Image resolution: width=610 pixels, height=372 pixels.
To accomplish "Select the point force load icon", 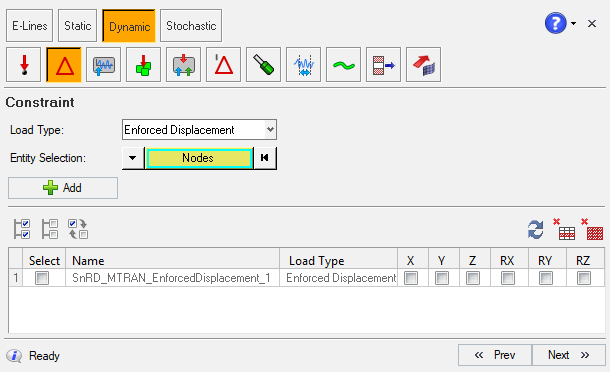I will [x=24, y=65].
